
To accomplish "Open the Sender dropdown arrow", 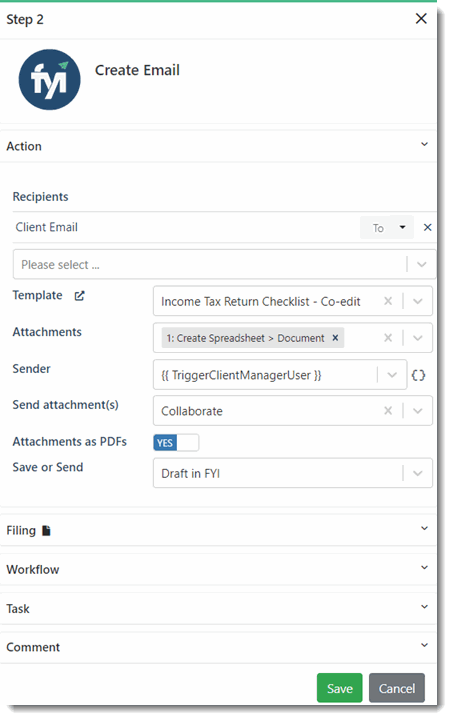I will coord(392,375).
